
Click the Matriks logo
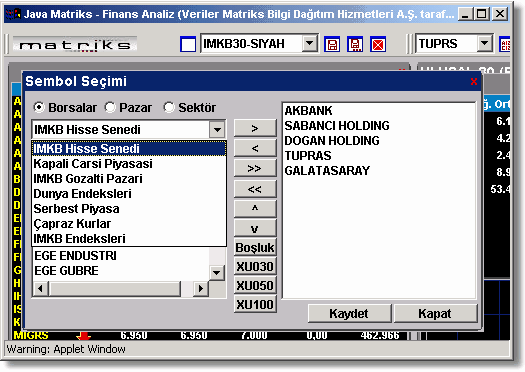tap(75, 45)
